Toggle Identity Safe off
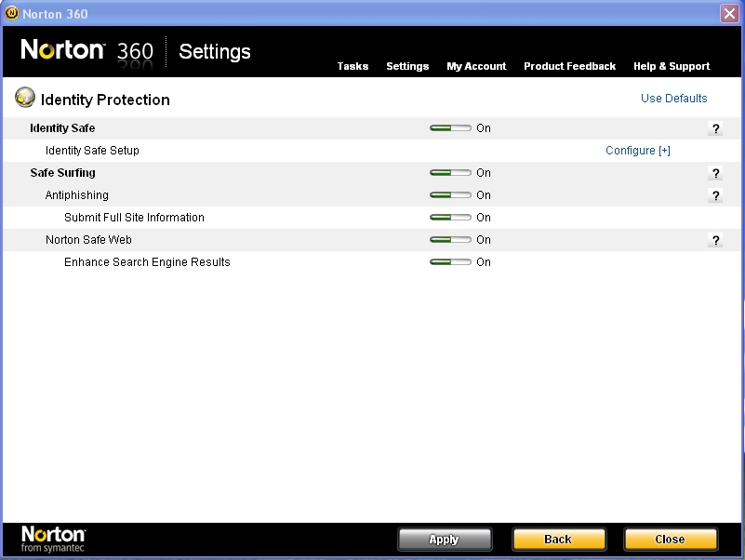Screen dimensions: 745x560 click(450, 127)
